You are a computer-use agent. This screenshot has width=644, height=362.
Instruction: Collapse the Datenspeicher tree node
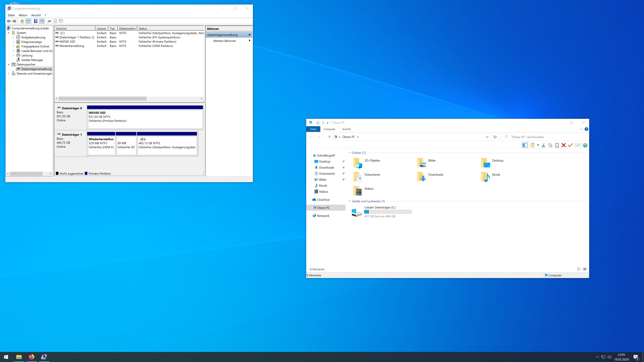[9, 65]
